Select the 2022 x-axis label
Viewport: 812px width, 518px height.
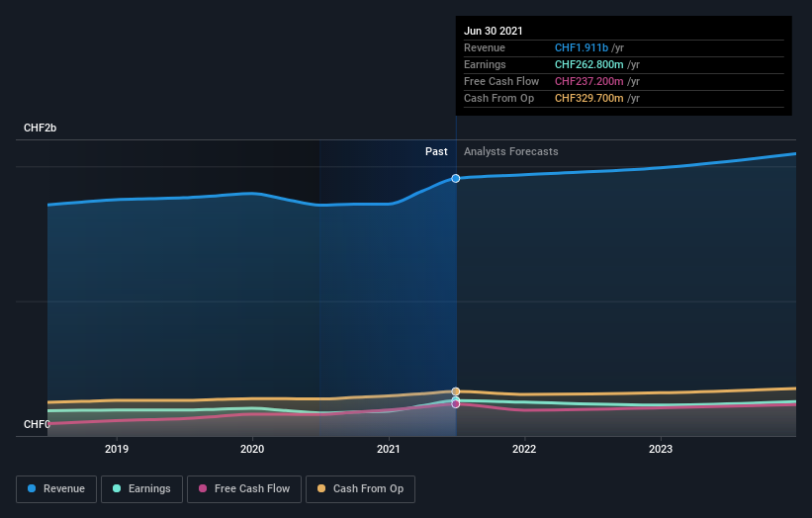pos(524,449)
